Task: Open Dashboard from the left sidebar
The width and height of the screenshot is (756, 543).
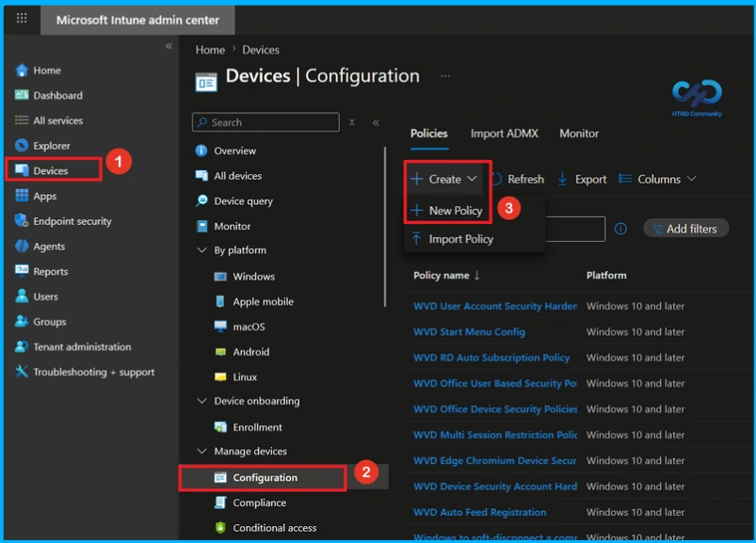Action: tap(57, 95)
